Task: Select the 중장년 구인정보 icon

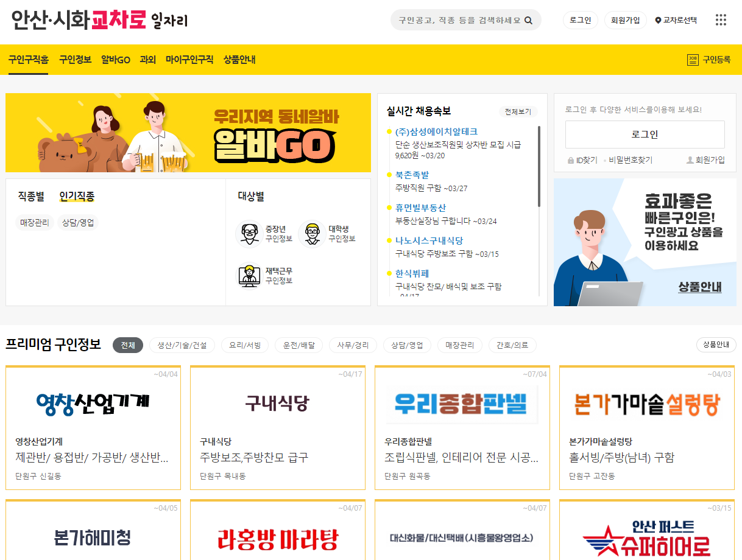Action: click(x=249, y=234)
